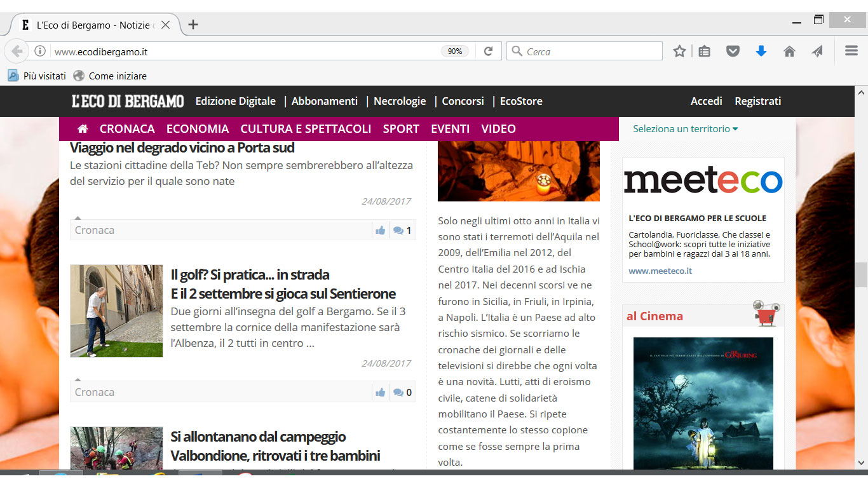
Task: Click the bookmark star icon in the toolbar
Action: coord(679,51)
